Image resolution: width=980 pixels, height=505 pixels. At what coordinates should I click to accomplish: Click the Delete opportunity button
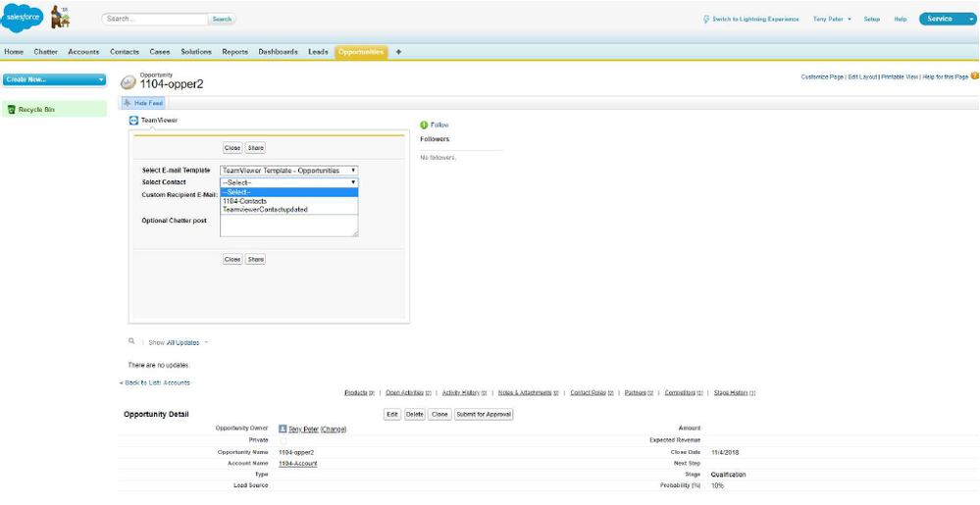[x=414, y=415]
